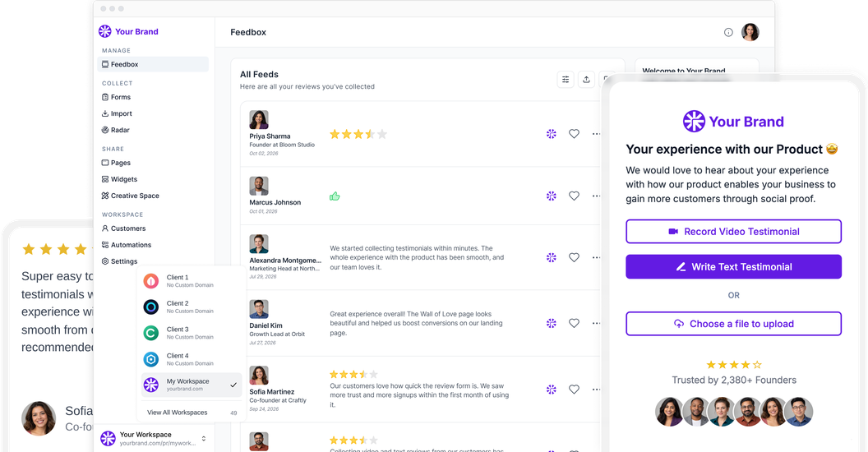Click the Client 2 workspace icon
The width and height of the screenshot is (868, 452).
point(151,307)
